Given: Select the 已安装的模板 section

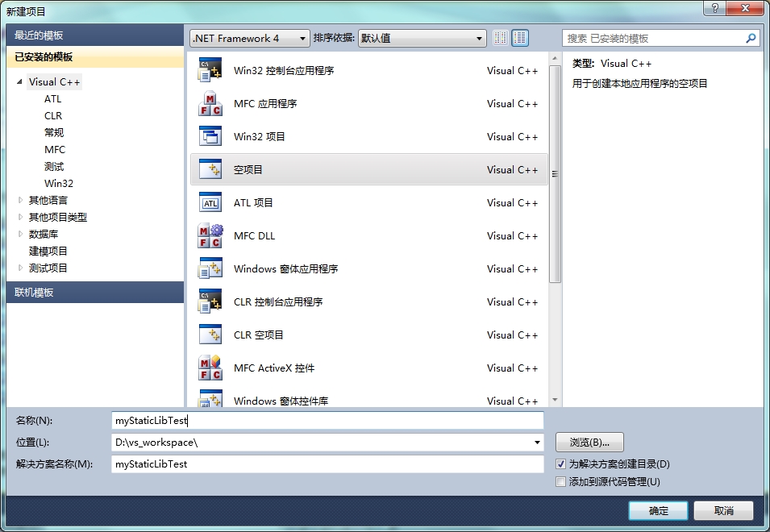Looking at the screenshot, I should click(95, 57).
